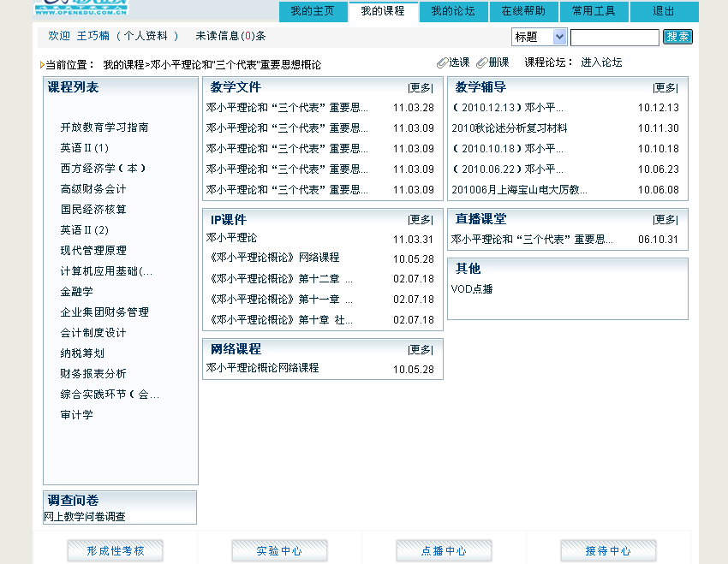Click the search text input field

coord(614,37)
